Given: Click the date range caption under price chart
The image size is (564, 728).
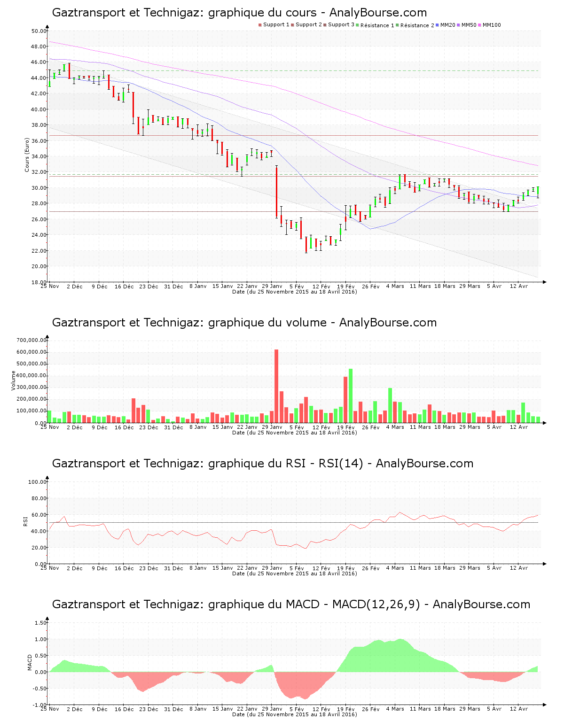Looking at the screenshot, I should (295, 292).
